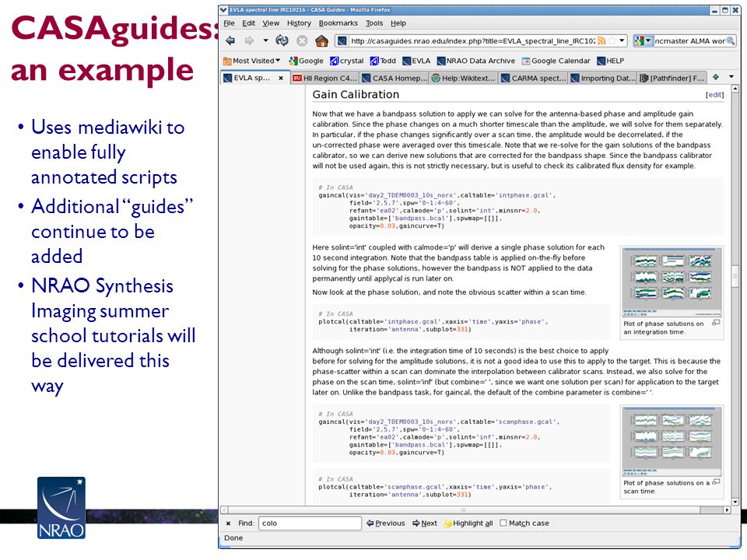Expand the Most Visited bookmarks folder
The height and width of the screenshot is (560, 747).
[x=251, y=61]
